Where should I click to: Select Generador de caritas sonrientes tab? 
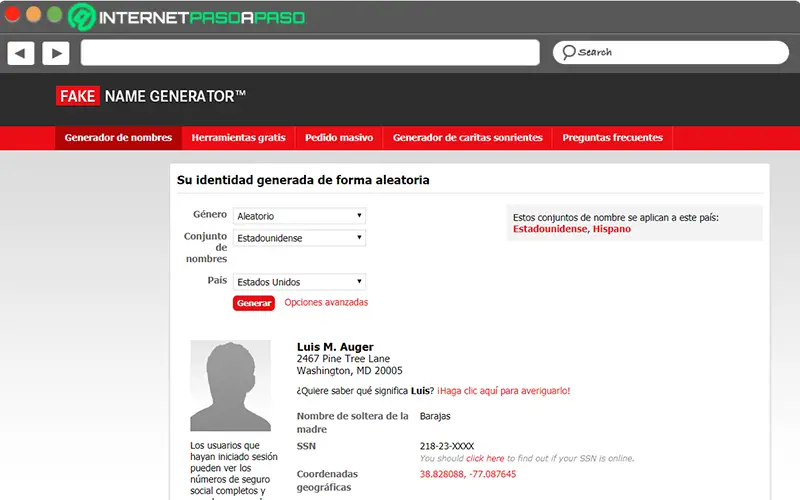click(x=467, y=138)
